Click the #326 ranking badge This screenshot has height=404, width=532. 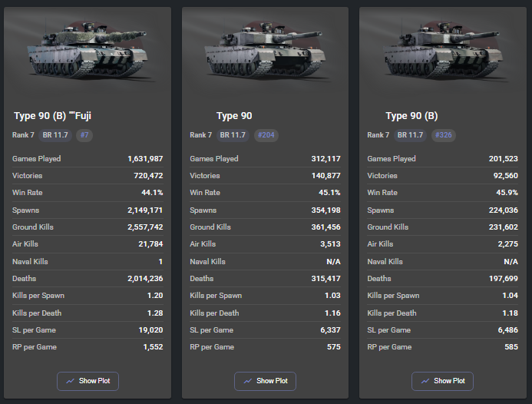tap(444, 135)
